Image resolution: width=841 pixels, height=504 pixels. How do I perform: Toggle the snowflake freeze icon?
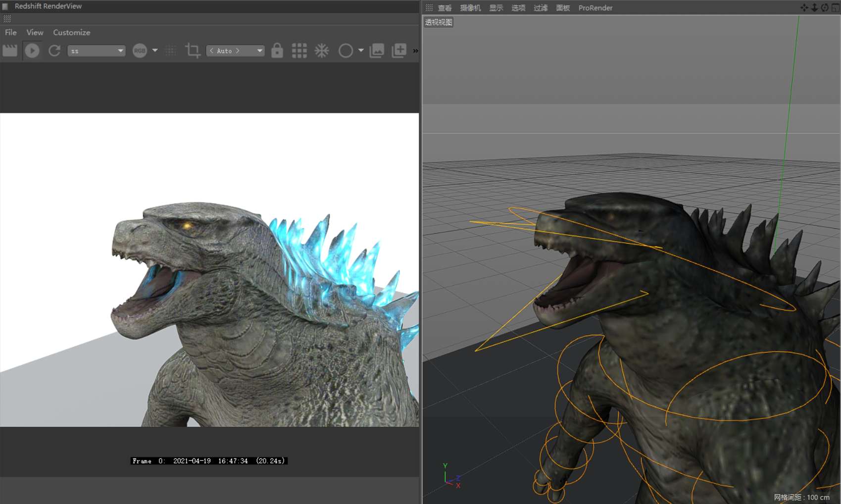click(x=322, y=50)
